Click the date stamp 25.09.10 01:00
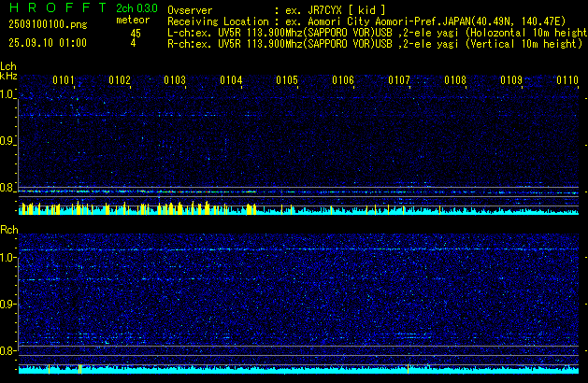Screen dimensions: 588x383 click(48, 43)
